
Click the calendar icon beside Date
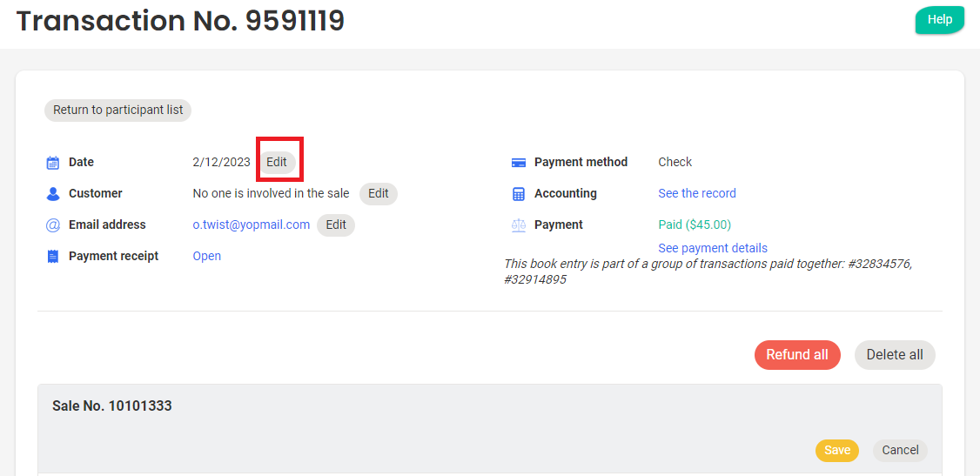(x=52, y=163)
